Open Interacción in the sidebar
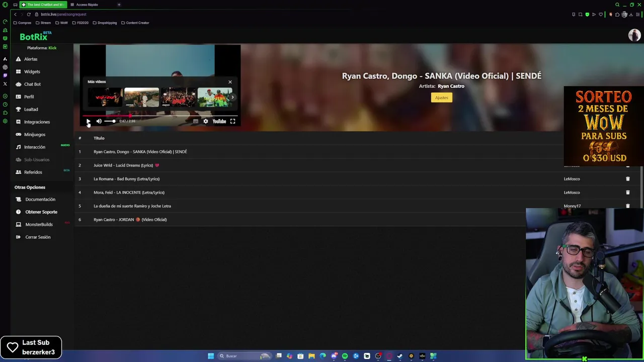 [x=35, y=147]
